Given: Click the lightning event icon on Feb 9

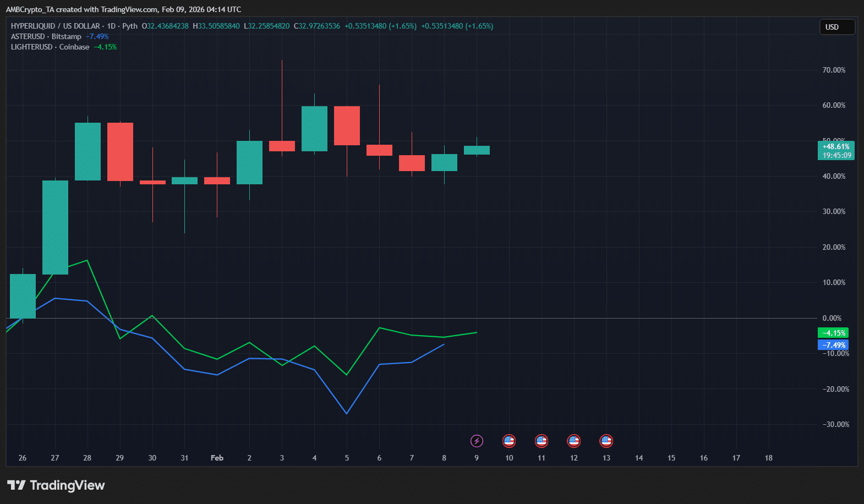Looking at the screenshot, I should coord(477,441).
